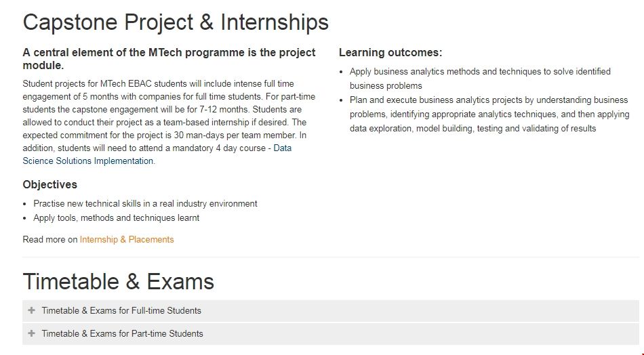Expand Timetable & Exams for Full-time Students
The height and width of the screenshot is (355, 644).
(121, 311)
